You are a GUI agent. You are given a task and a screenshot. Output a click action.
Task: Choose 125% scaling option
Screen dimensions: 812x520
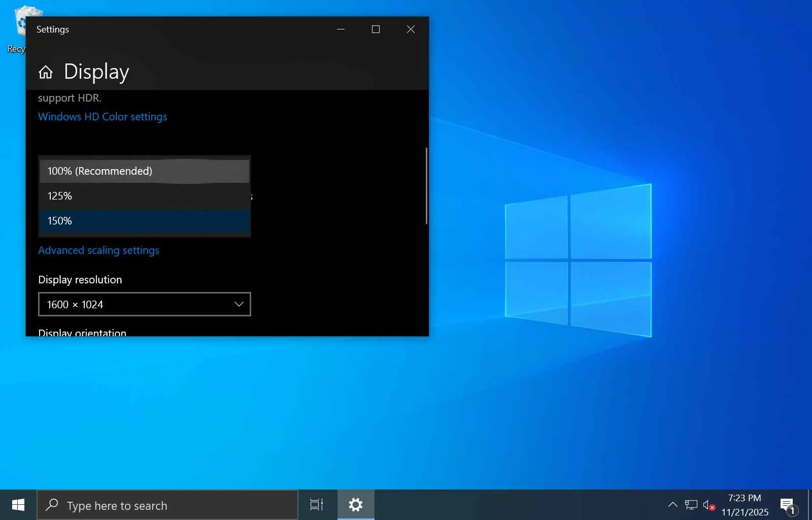[x=145, y=196]
